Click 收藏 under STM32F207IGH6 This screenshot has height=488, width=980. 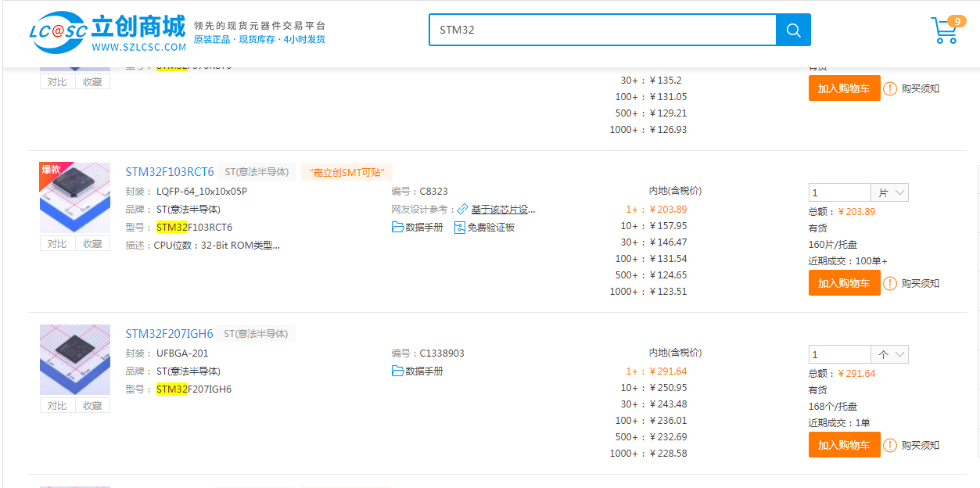(92, 406)
